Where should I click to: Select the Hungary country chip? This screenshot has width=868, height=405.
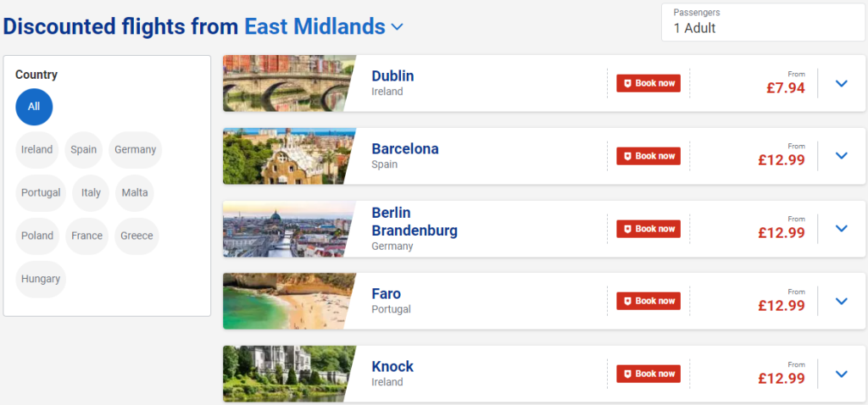[x=41, y=279]
